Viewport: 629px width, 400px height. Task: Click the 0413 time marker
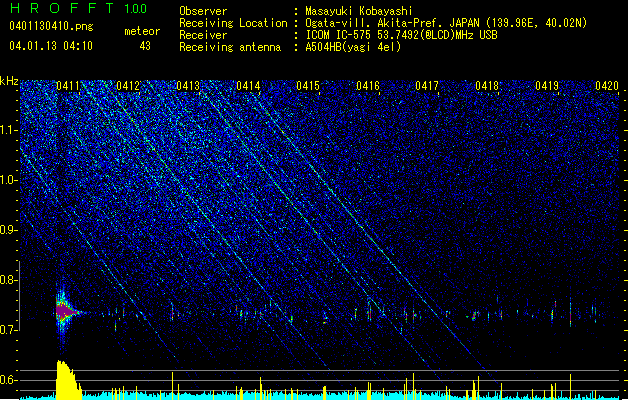[x=188, y=86]
